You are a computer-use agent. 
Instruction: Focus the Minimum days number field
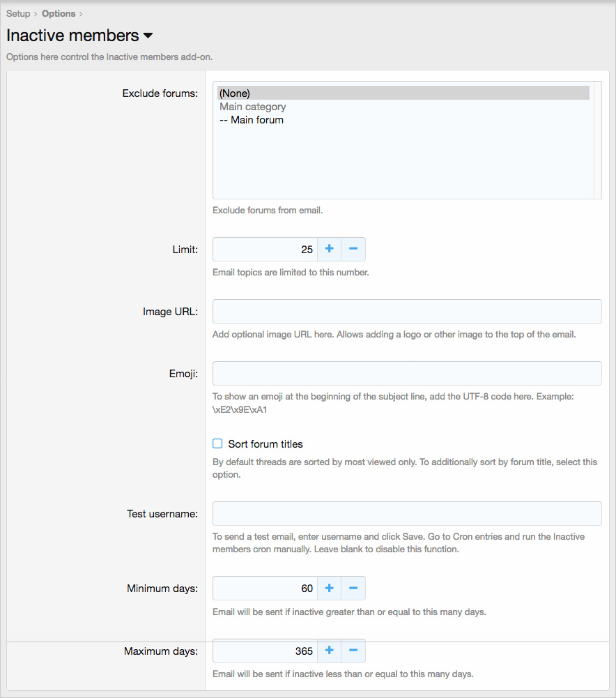point(265,588)
